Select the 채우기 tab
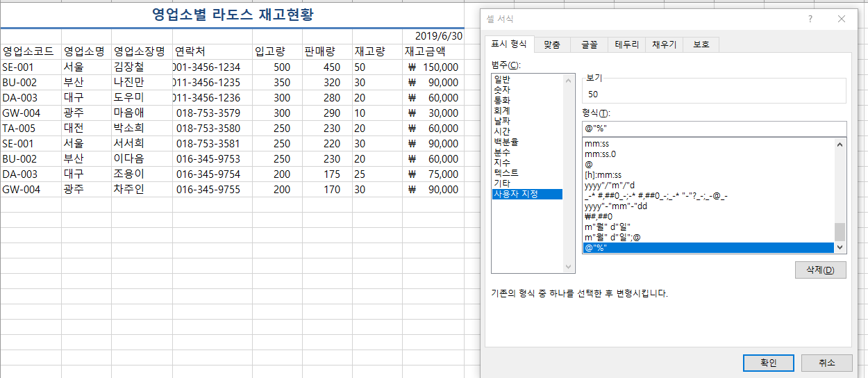The height and width of the screenshot is (378, 868). click(664, 44)
